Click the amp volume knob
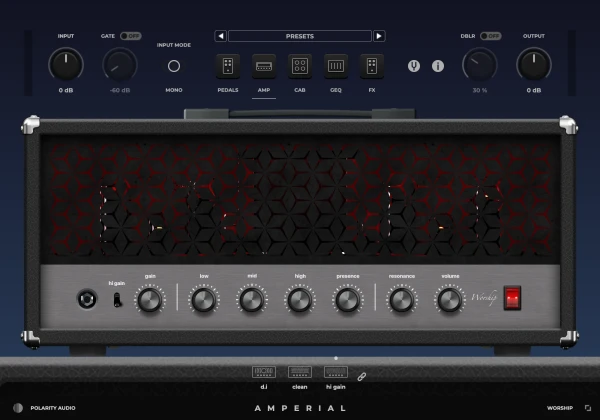This screenshot has height=420, width=600. click(450, 300)
